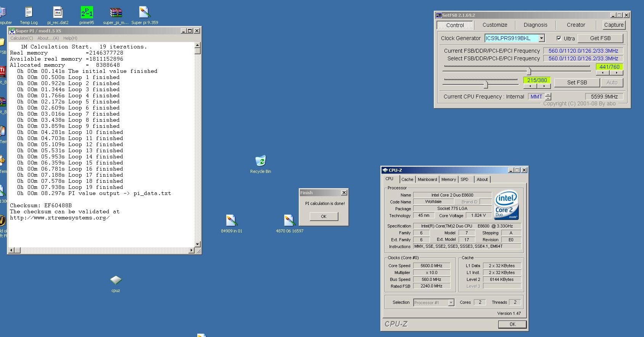Open the About tab in CPU-Z
Viewport: 644px width, 337px height.
click(x=482, y=179)
